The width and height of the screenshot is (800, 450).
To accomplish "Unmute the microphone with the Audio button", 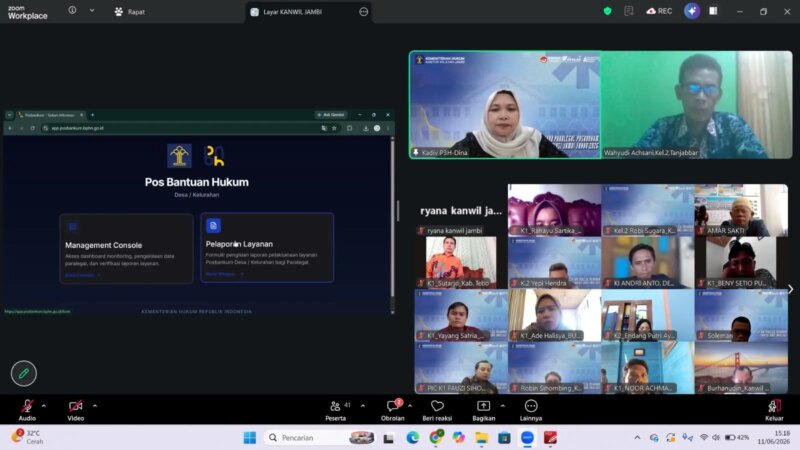I will coord(27,410).
